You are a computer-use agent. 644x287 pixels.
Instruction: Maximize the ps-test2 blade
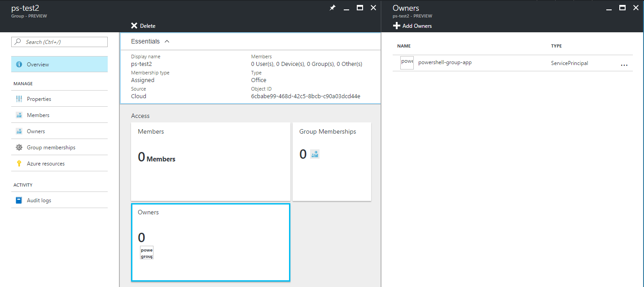click(x=359, y=8)
